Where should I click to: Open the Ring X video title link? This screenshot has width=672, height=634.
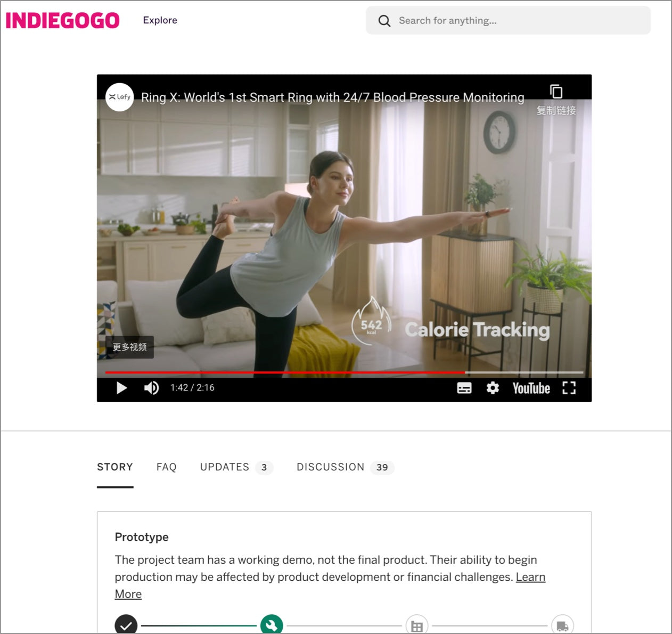coord(332,97)
